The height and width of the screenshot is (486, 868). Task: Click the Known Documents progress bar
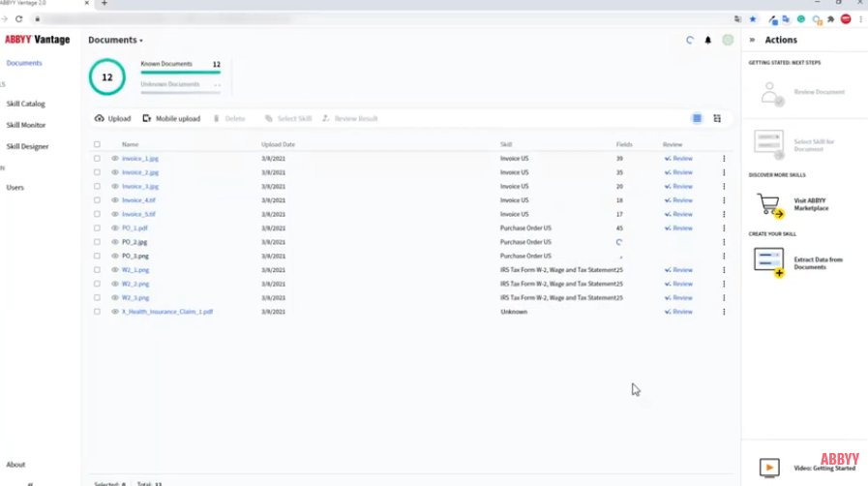click(x=180, y=72)
